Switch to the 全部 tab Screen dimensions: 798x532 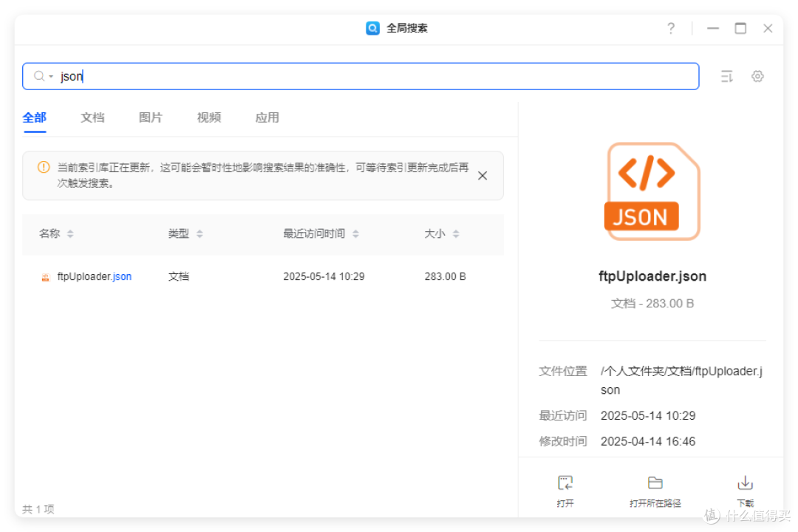[x=35, y=118]
